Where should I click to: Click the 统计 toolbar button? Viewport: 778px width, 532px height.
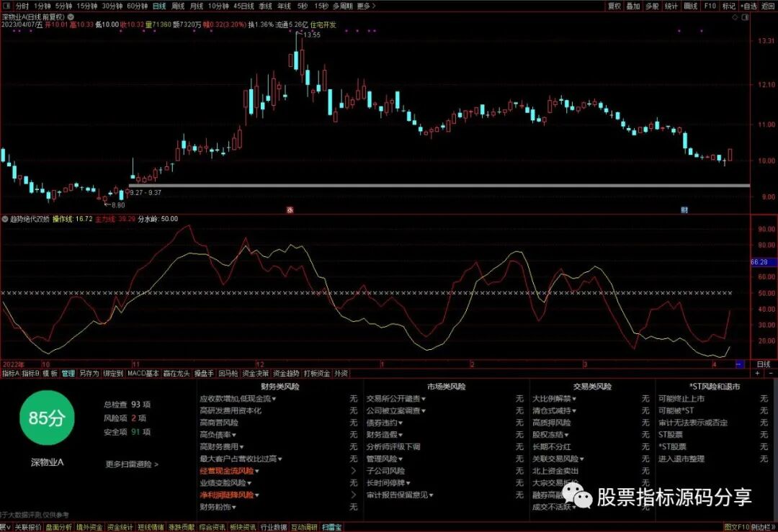(x=671, y=6)
